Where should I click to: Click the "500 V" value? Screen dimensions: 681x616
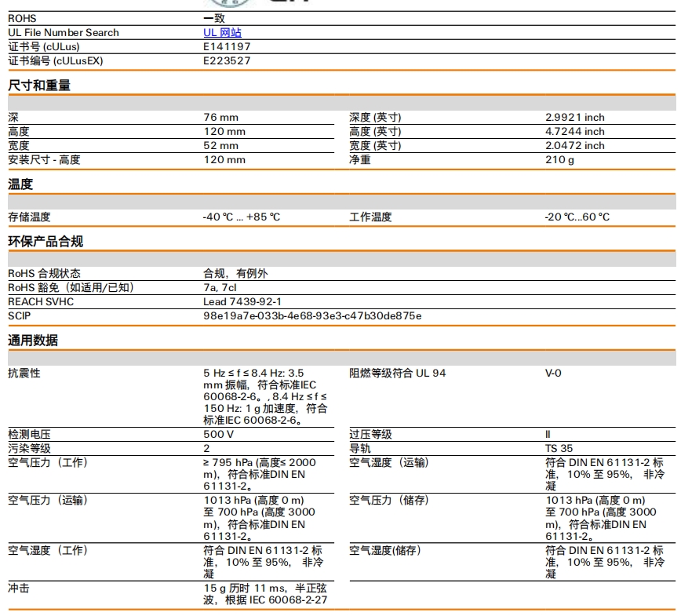[218, 434]
